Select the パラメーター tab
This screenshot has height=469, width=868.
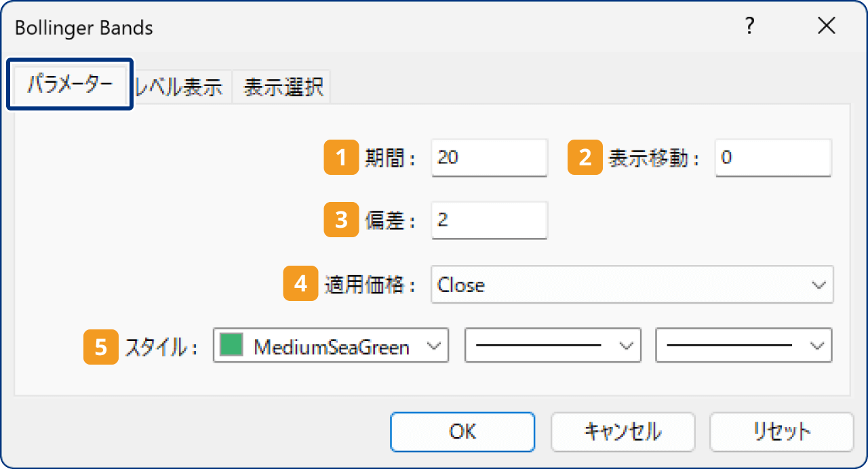coord(68,83)
